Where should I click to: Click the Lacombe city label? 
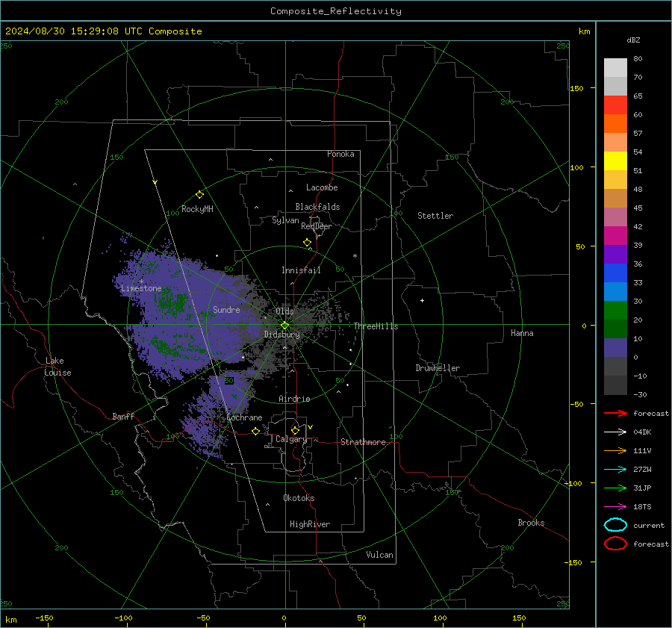(x=322, y=187)
